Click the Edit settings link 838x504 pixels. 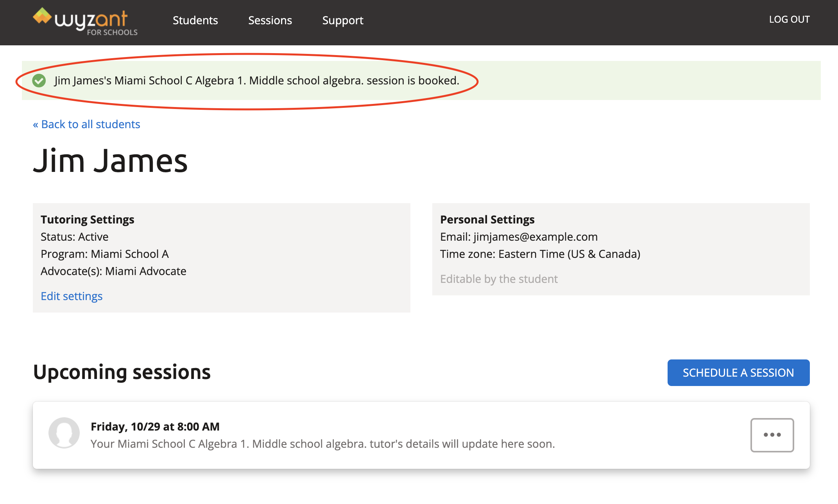tap(71, 296)
